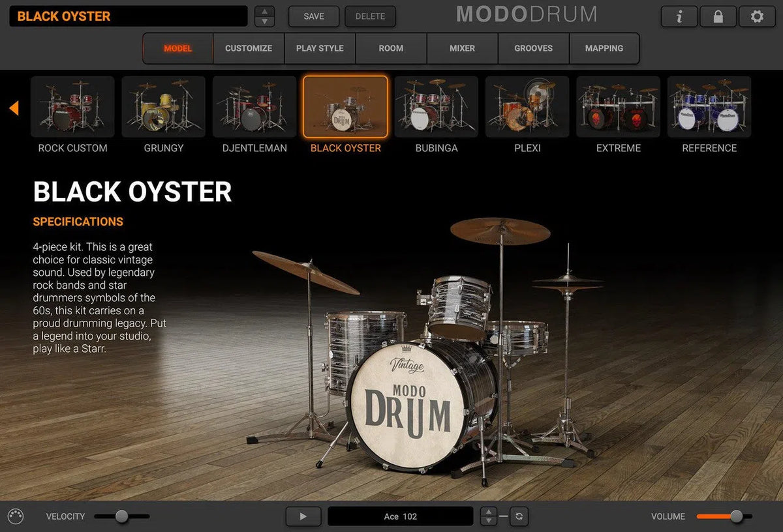
Task: Activate the ROOM view
Action: tap(390, 48)
